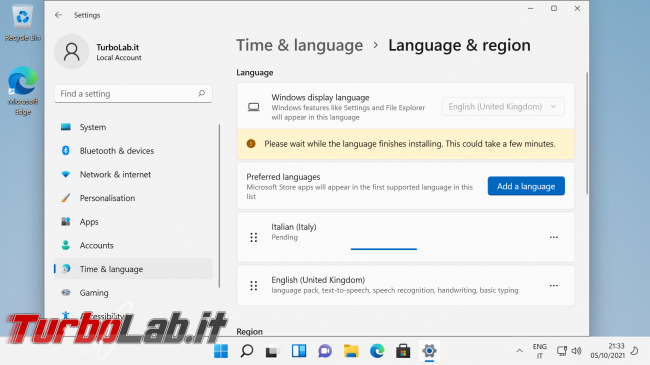Screen dimensions: 650x365
Task: Open Widgets from taskbar
Action: [299, 351]
